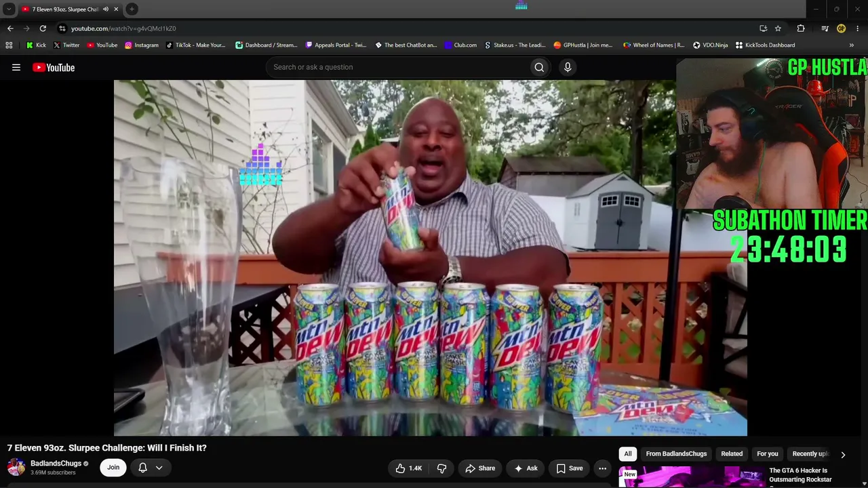This screenshot has height=488, width=868.
Task: Go to YouTube home via the logo
Action: tap(54, 67)
